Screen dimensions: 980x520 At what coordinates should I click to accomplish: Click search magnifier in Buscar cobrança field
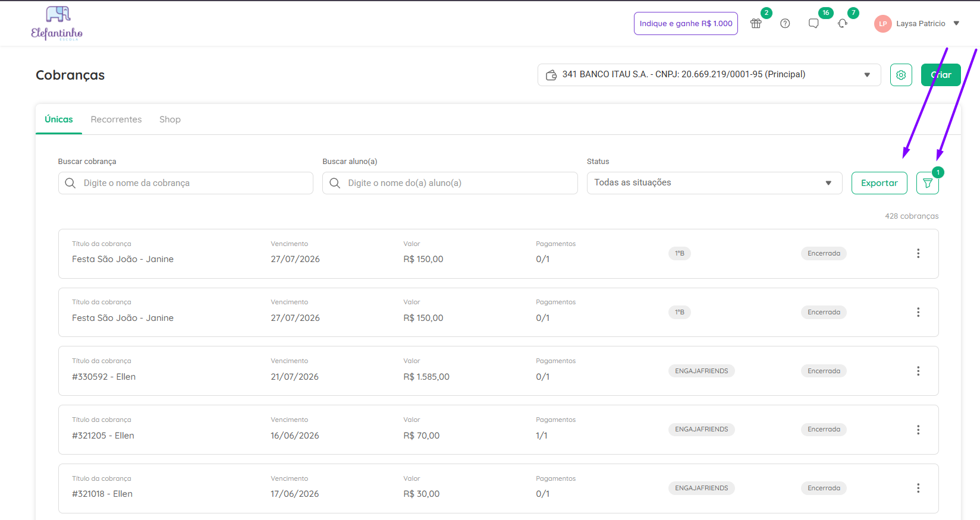point(70,183)
